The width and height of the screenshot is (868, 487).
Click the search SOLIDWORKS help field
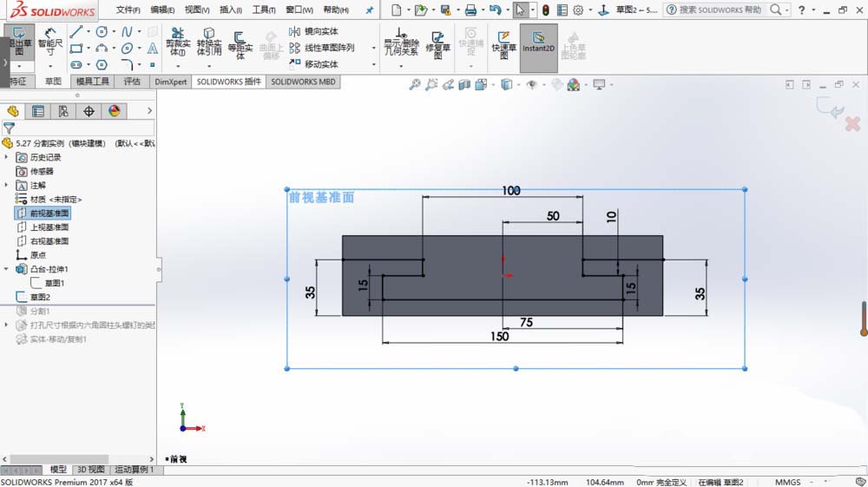pyautogui.click(x=720, y=10)
